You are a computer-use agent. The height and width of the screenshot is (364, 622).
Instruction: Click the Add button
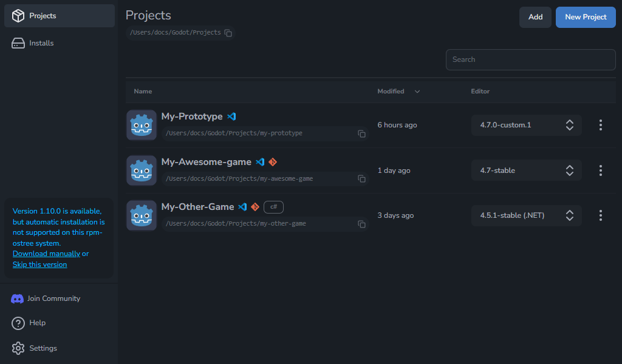(535, 17)
